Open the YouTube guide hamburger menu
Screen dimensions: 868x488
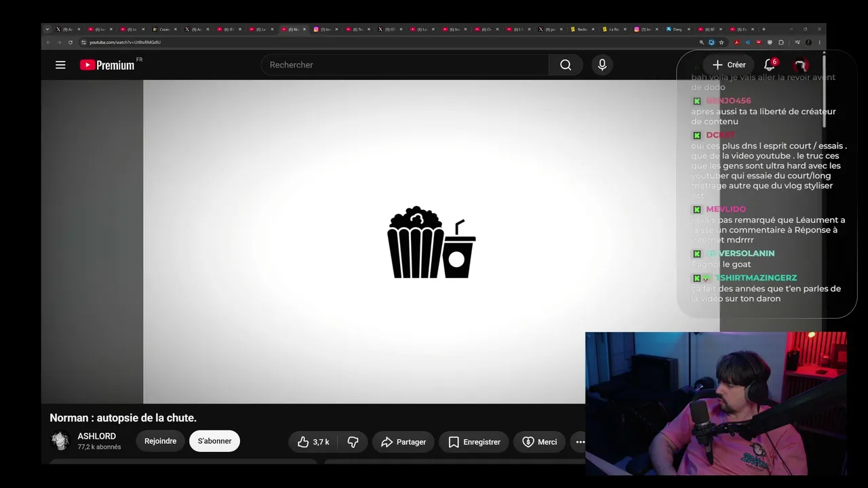60,65
